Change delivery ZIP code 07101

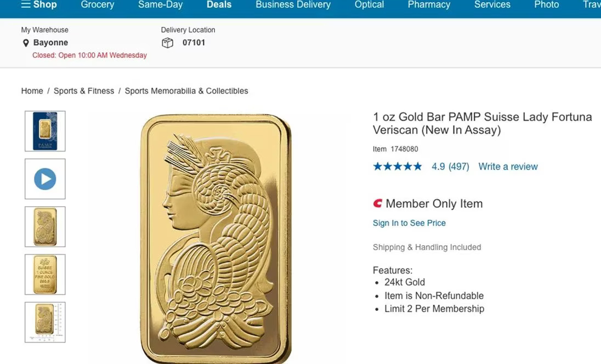194,43
